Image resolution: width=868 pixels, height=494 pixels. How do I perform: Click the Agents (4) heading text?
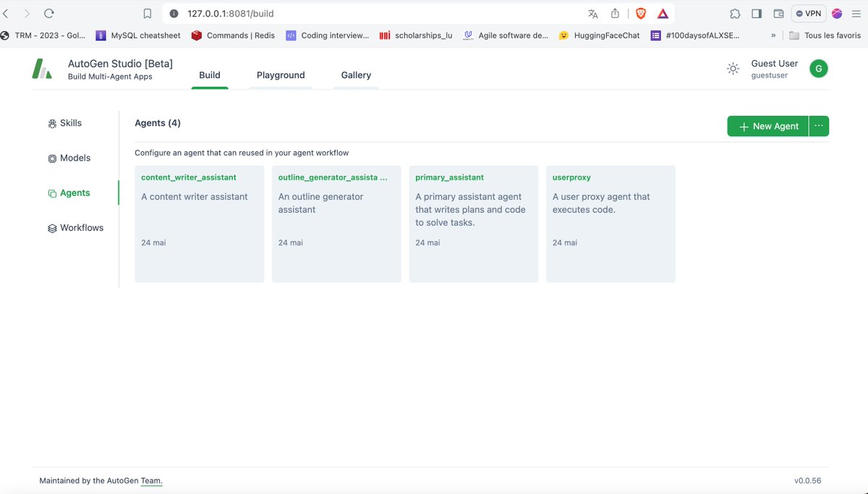158,123
